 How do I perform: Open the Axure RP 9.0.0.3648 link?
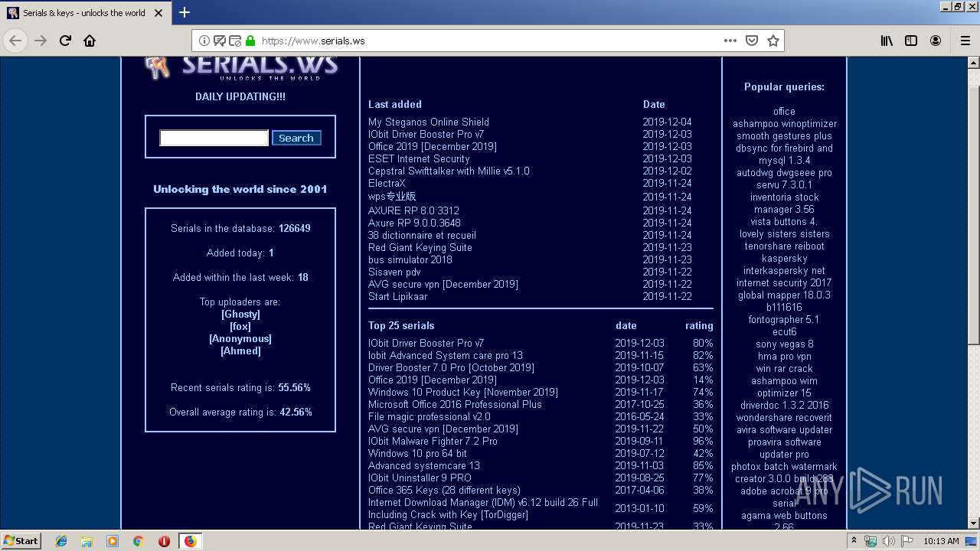click(x=414, y=223)
